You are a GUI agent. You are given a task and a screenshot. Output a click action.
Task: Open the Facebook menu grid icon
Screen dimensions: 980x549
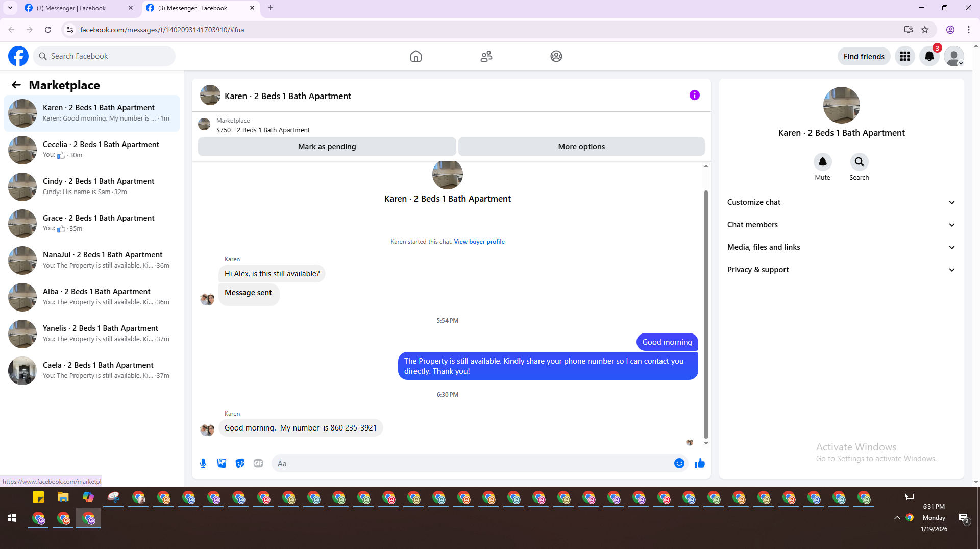click(x=905, y=56)
